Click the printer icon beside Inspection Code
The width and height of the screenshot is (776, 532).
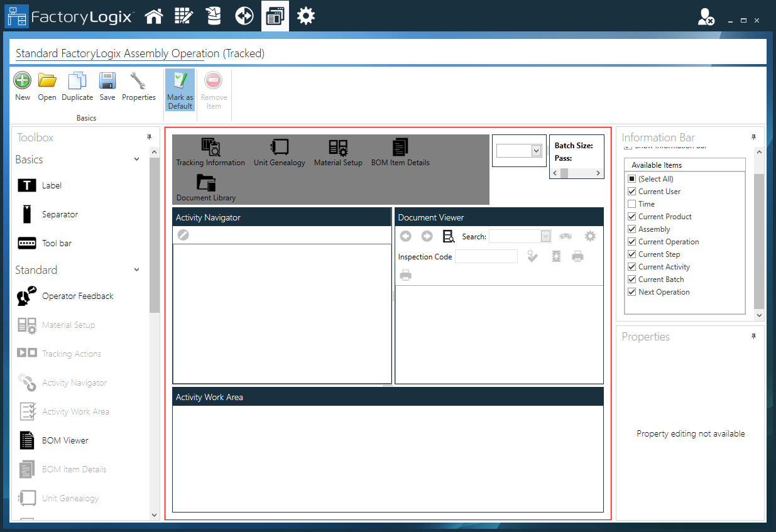coord(577,256)
